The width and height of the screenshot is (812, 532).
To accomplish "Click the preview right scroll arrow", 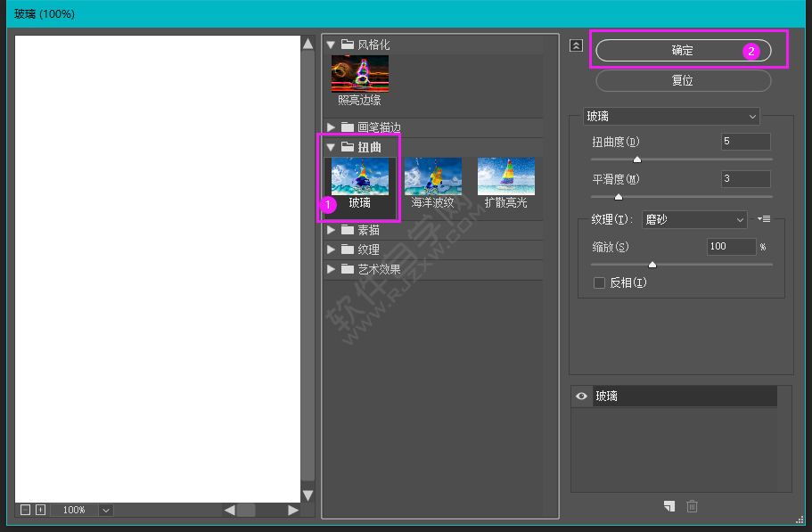I will click(294, 510).
